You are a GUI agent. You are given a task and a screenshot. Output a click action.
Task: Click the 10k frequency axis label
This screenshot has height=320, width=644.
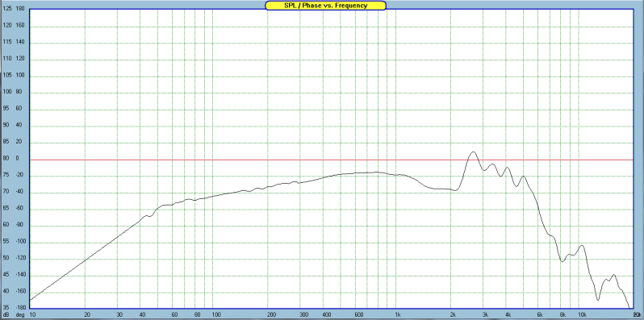click(582, 314)
